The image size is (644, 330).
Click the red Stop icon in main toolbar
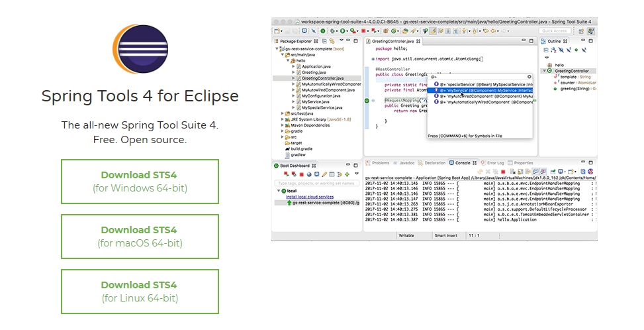pyautogui.click(x=363, y=31)
